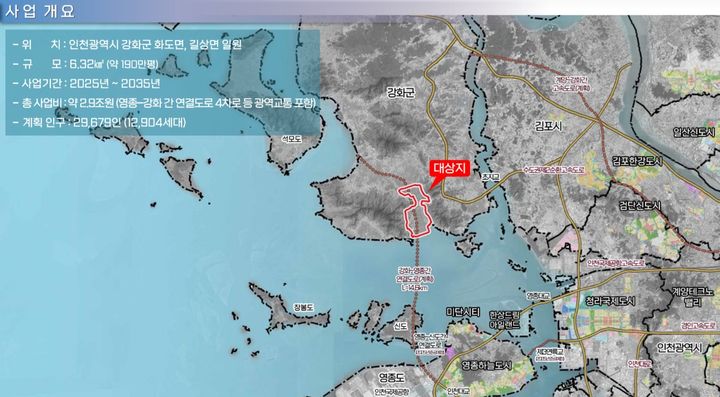Viewport: 720px width, 397px height.
Task: Click the 사업 개요 title heading
Action: 39,11
